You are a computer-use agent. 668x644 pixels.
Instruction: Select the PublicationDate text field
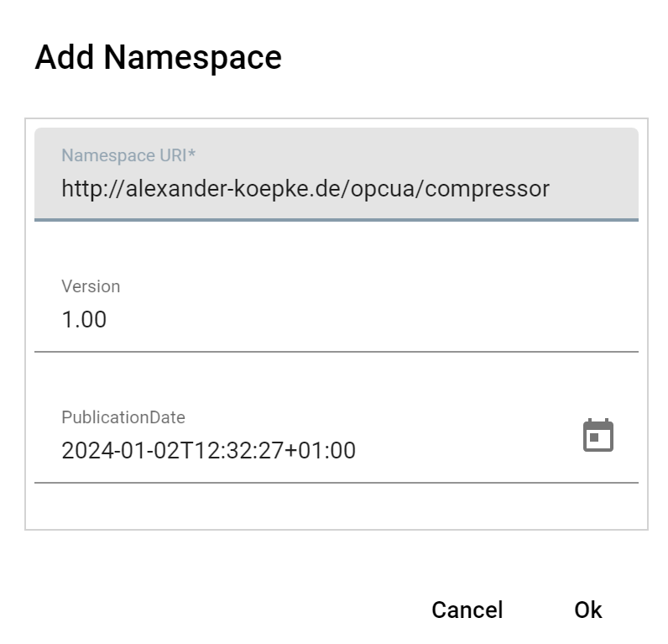(x=337, y=437)
